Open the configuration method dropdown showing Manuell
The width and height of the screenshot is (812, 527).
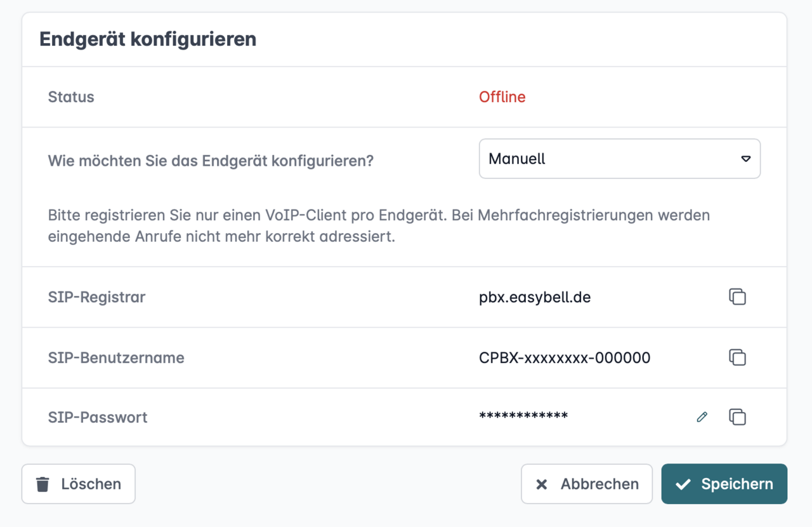tap(609, 159)
